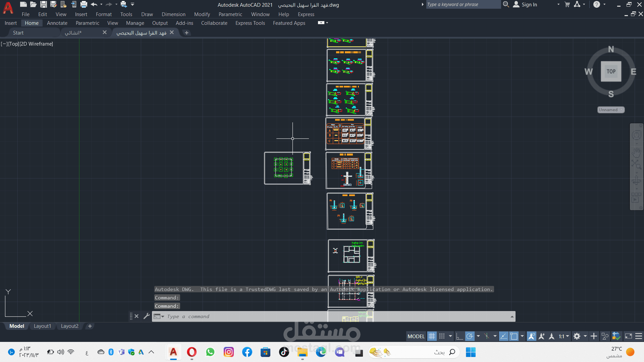Image resolution: width=644 pixels, height=362 pixels.
Task: Click the 2D Wireframe visual style label
Action: tap(36, 44)
